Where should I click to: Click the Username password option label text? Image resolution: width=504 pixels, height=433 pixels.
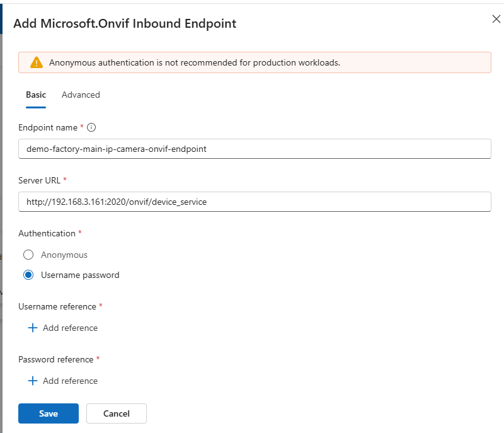click(80, 275)
